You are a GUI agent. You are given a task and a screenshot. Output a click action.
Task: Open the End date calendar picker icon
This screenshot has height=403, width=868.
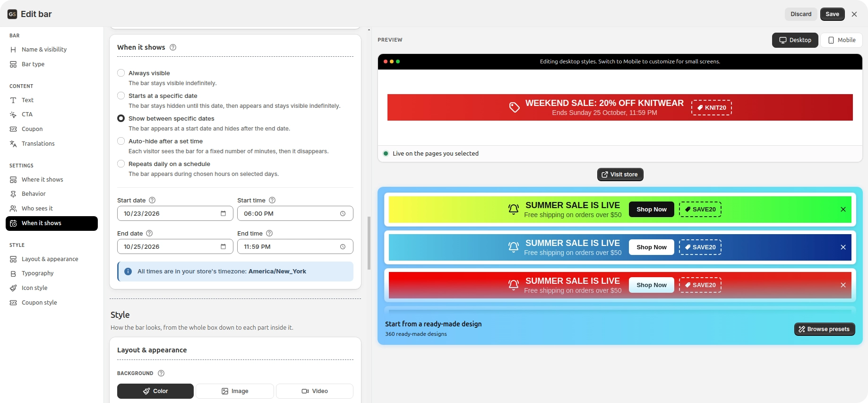(x=223, y=246)
